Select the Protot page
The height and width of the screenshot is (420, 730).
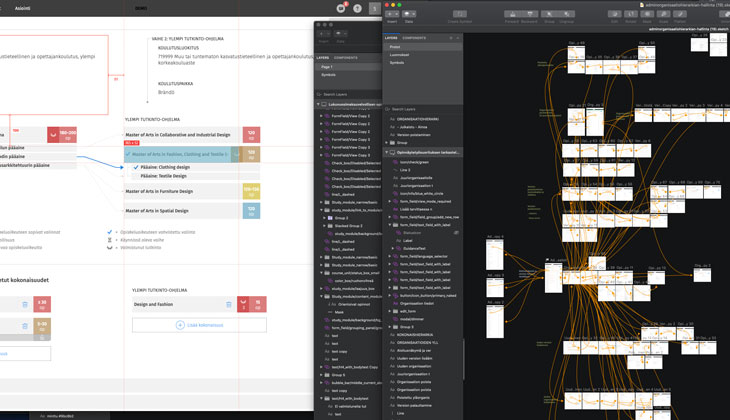point(423,47)
